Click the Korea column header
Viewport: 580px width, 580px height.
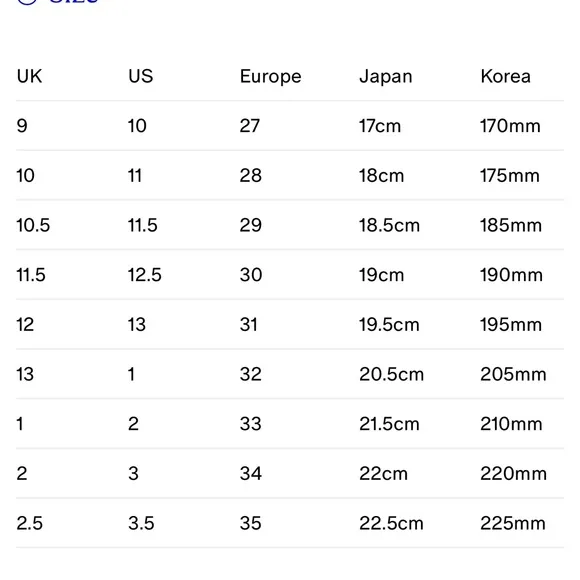click(505, 76)
